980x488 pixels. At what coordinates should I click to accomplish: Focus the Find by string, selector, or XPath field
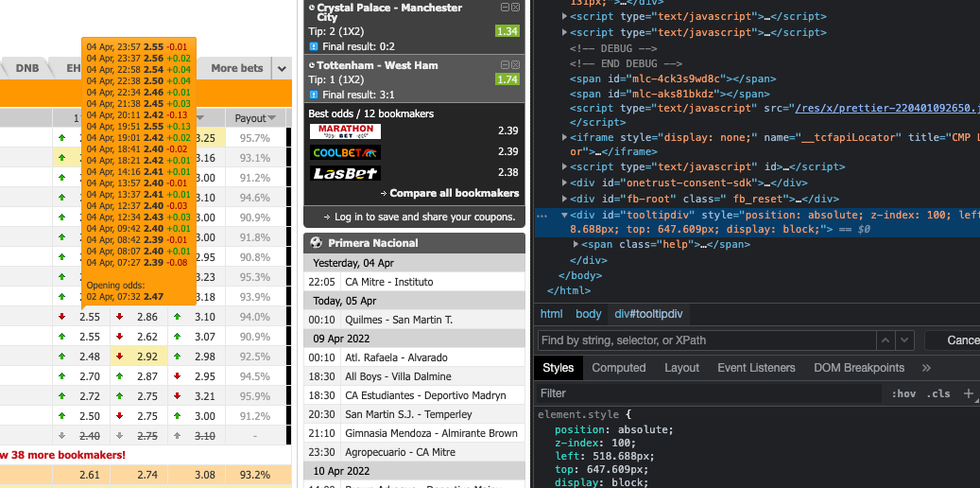(x=706, y=340)
